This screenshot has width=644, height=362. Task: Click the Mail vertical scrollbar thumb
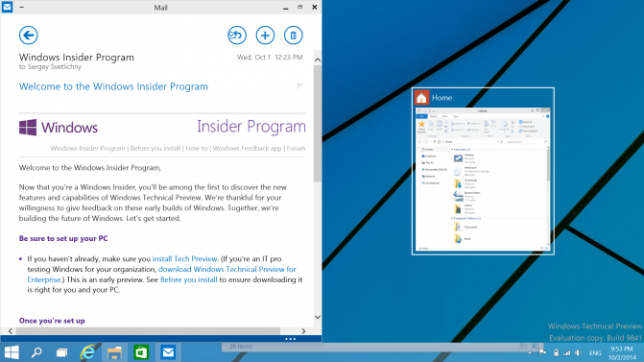click(x=318, y=123)
